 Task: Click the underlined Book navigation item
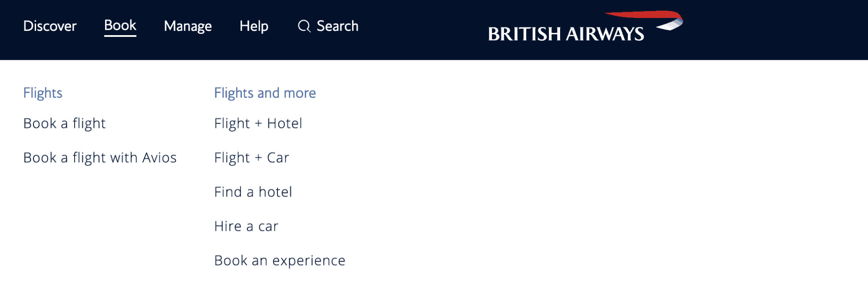(120, 26)
